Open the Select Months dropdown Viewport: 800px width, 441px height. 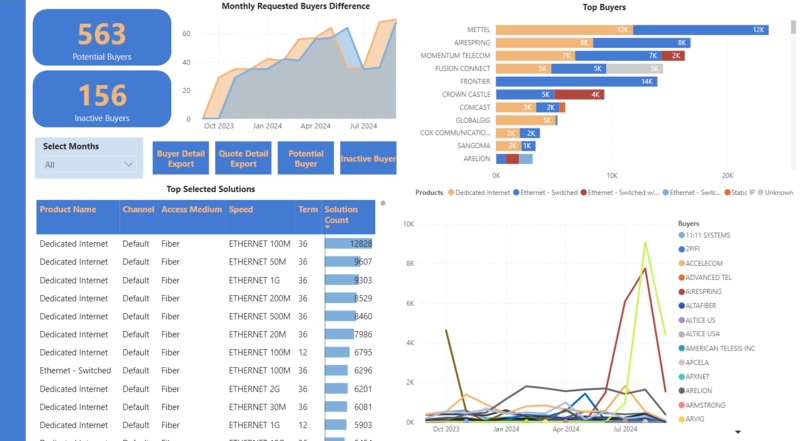coord(89,165)
